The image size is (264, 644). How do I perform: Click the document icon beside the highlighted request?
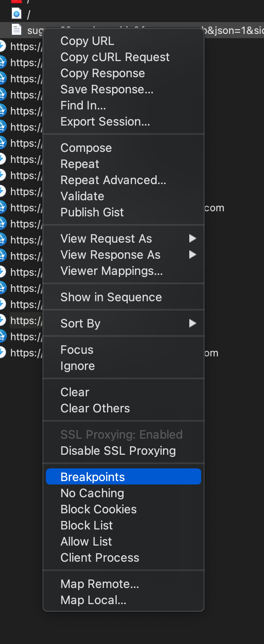[17, 30]
